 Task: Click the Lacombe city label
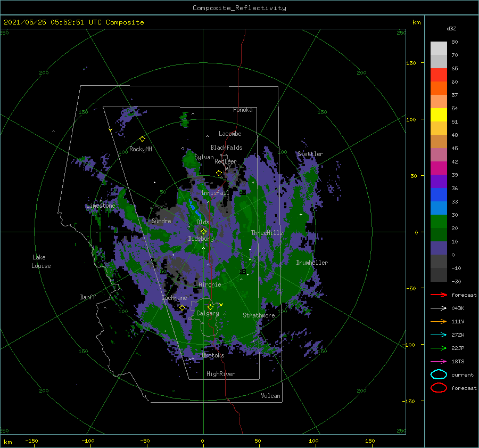click(x=230, y=134)
